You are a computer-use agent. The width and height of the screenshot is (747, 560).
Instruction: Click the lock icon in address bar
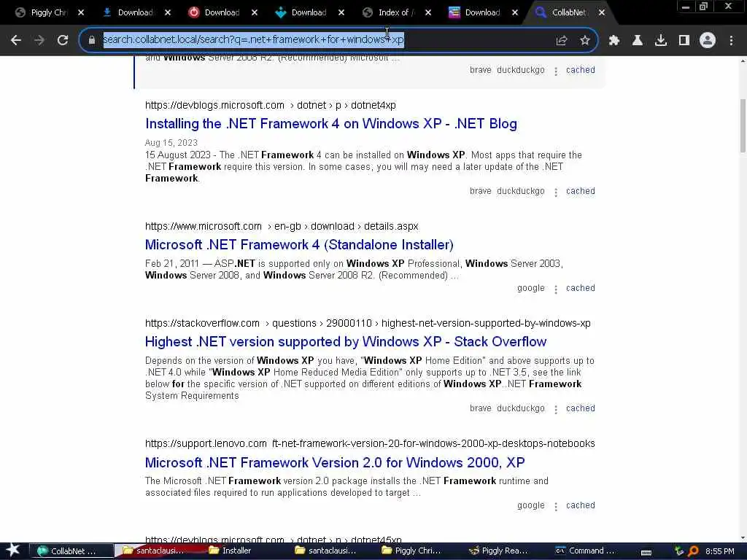92,40
